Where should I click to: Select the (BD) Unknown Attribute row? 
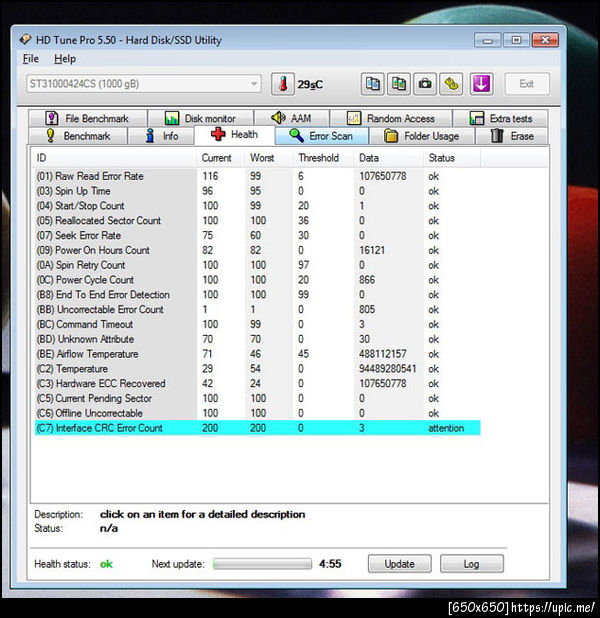pyautogui.click(x=257, y=339)
